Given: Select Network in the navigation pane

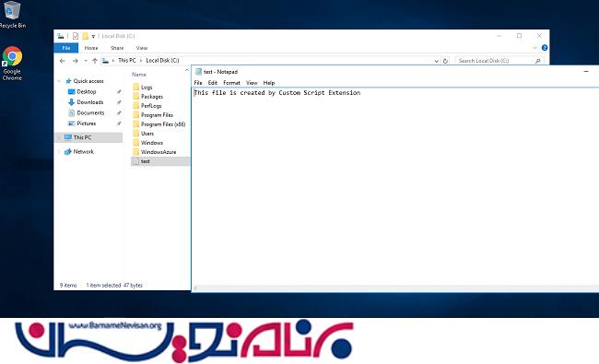Looking at the screenshot, I should (x=83, y=152).
